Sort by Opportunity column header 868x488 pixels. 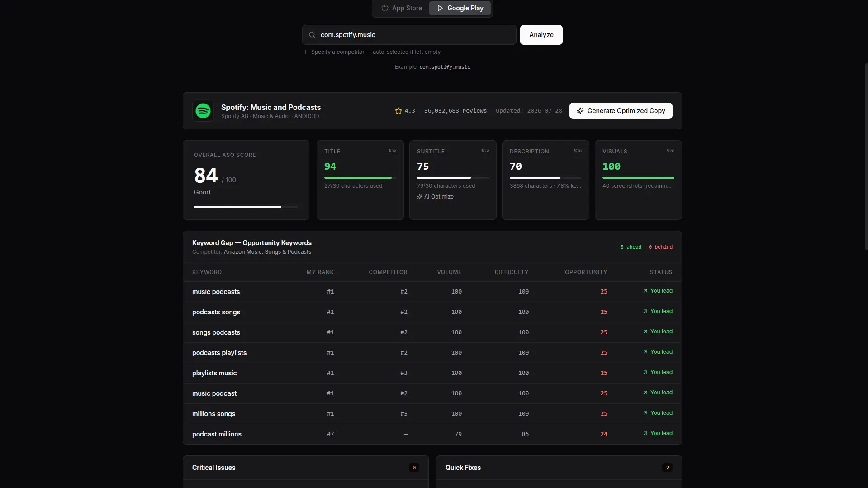586,272
